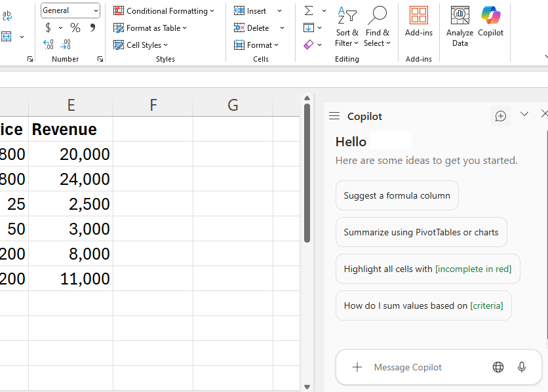Click Summarize using PivotTables or charts
This screenshot has width=548, height=392.
(x=421, y=232)
